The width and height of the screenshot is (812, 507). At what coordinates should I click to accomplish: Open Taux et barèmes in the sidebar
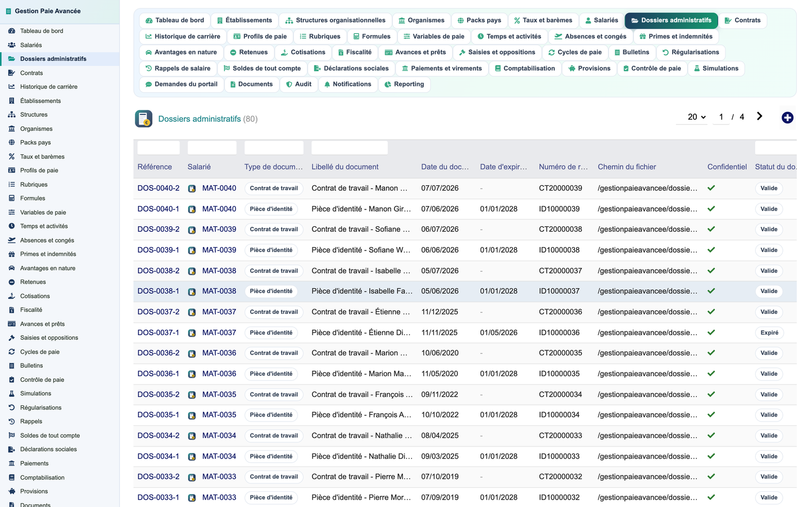[42, 157]
